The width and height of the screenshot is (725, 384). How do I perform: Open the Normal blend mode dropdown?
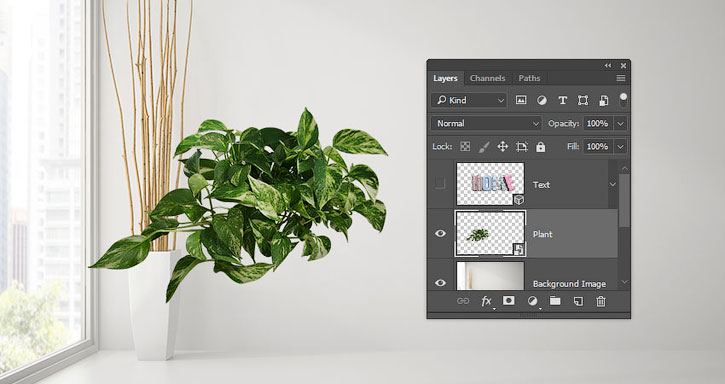coord(486,124)
